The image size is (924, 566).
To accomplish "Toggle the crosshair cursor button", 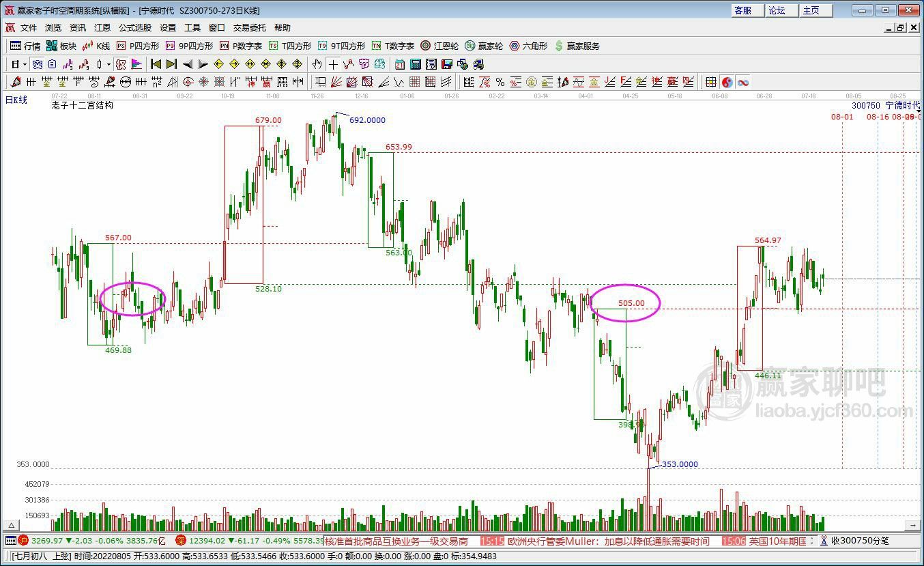I will click(x=333, y=64).
